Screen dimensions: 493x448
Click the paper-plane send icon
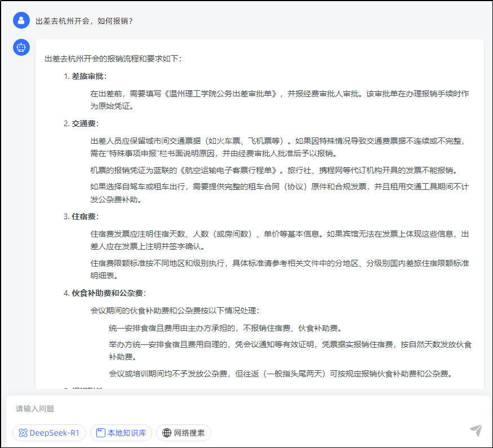[x=476, y=431]
